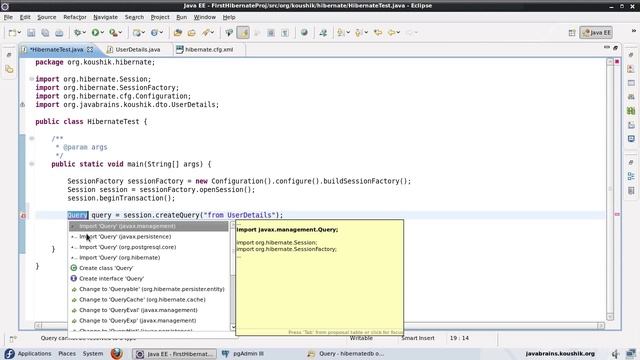Select Import 'Query' (org.postgresql.core) proposal

[148, 247]
